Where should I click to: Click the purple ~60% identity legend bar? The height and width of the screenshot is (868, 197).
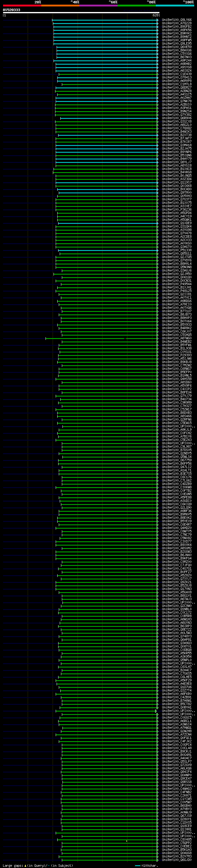(98, 6)
